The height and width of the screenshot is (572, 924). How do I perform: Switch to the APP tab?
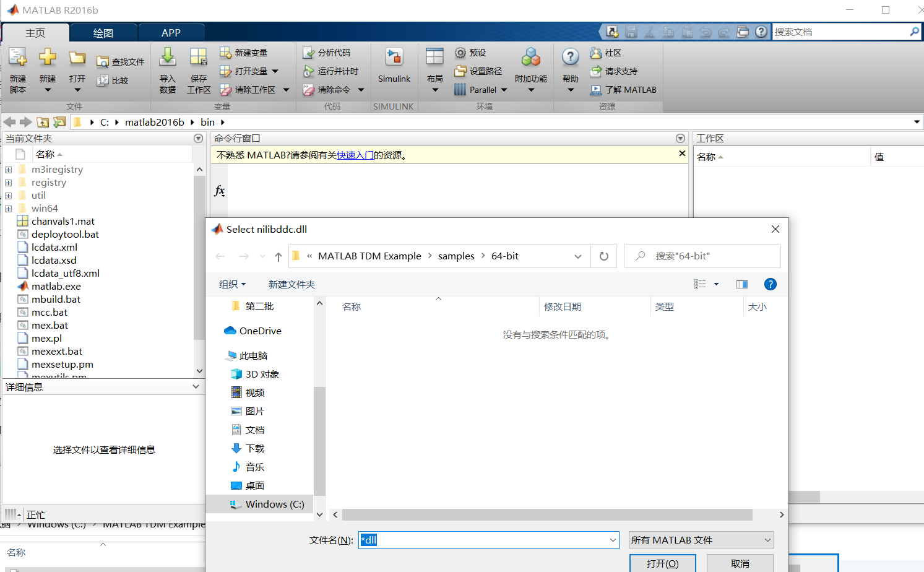(171, 33)
